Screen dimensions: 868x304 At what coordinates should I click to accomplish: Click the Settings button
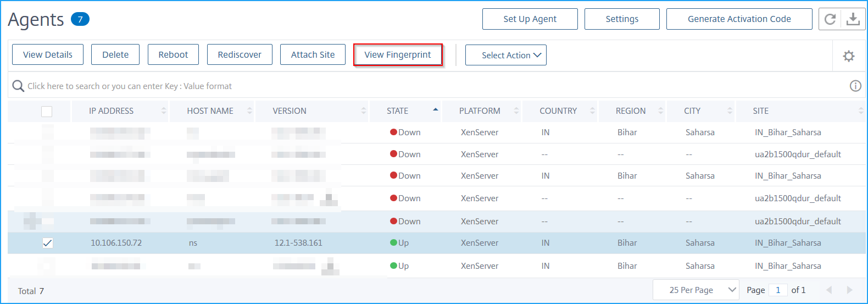(622, 19)
